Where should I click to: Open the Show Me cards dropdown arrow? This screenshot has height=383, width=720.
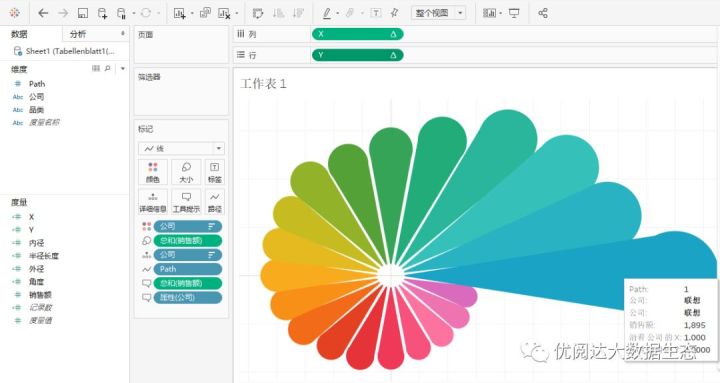point(501,13)
